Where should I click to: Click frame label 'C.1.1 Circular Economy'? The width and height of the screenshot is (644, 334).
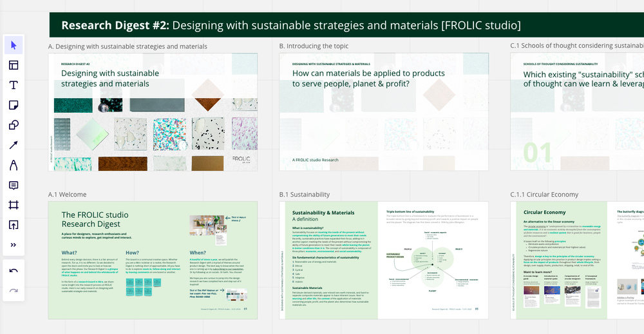pos(544,195)
